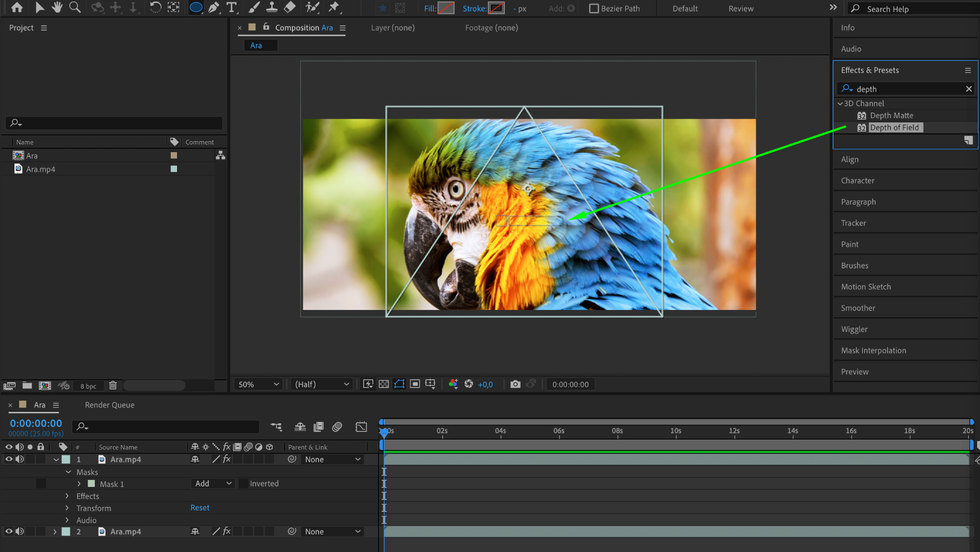Open the Review workspace

(x=740, y=9)
